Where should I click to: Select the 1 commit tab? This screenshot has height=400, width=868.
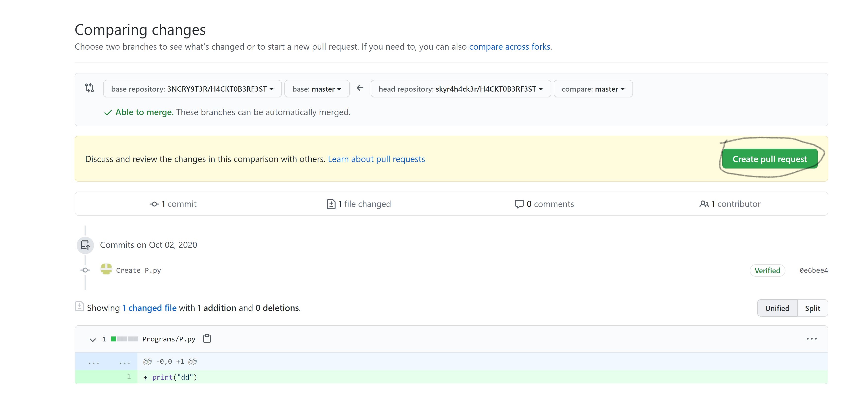pyautogui.click(x=173, y=204)
